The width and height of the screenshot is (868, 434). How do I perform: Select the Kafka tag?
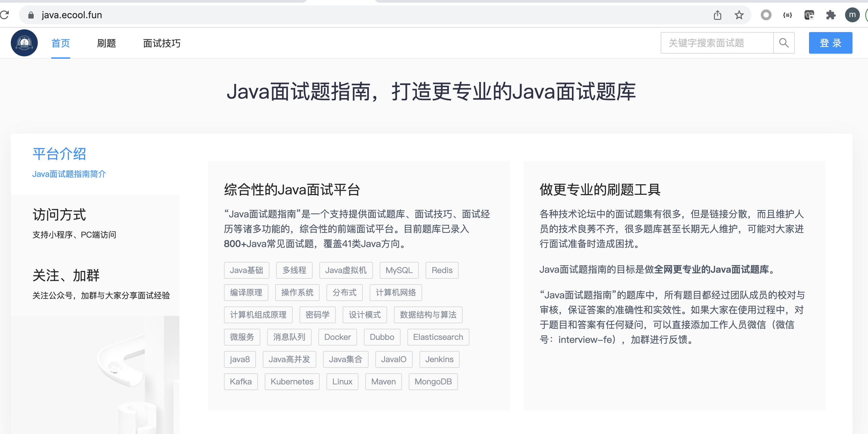click(241, 382)
